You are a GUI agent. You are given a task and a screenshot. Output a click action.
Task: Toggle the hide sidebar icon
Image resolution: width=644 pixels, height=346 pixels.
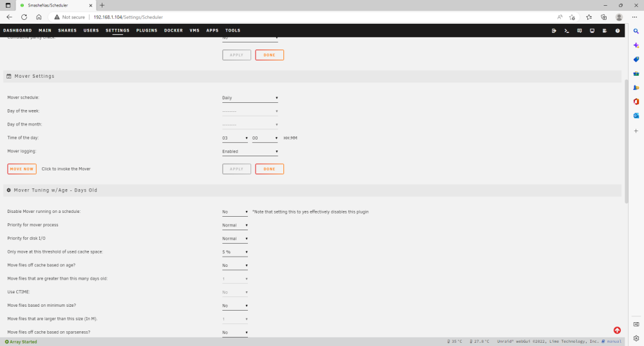coord(636,324)
